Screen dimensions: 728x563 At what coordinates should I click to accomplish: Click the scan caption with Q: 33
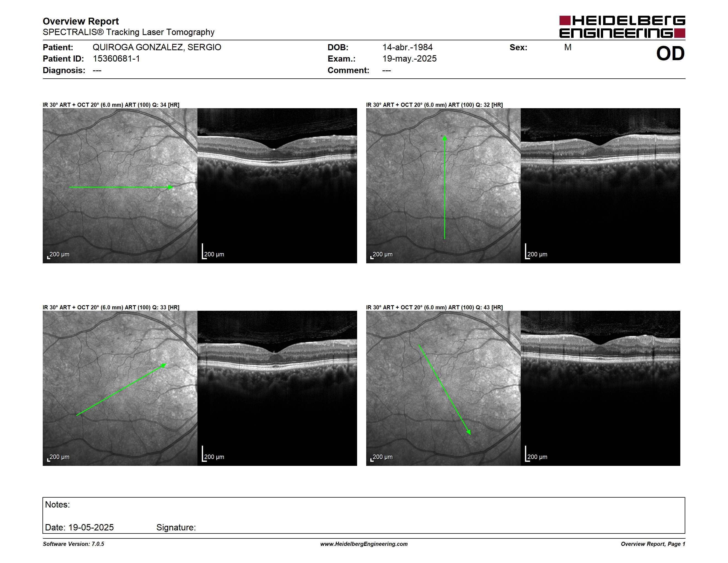[111, 307]
